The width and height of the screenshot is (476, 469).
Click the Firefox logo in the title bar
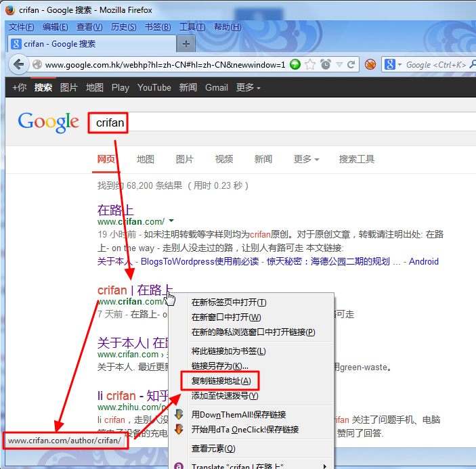(10, 9)
